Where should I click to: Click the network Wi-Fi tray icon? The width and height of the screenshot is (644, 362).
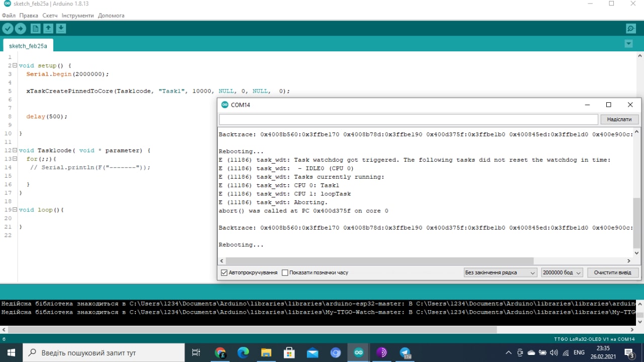point(566,352)
